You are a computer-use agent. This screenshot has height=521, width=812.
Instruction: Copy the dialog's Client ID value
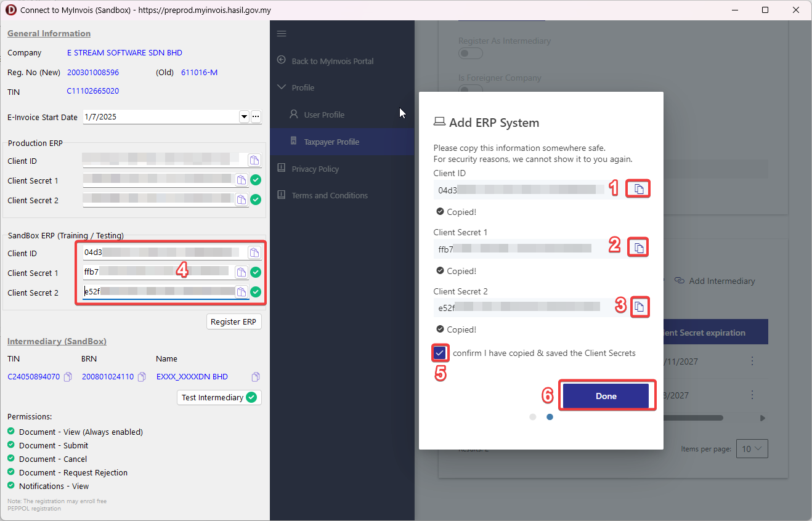(639, 189)
